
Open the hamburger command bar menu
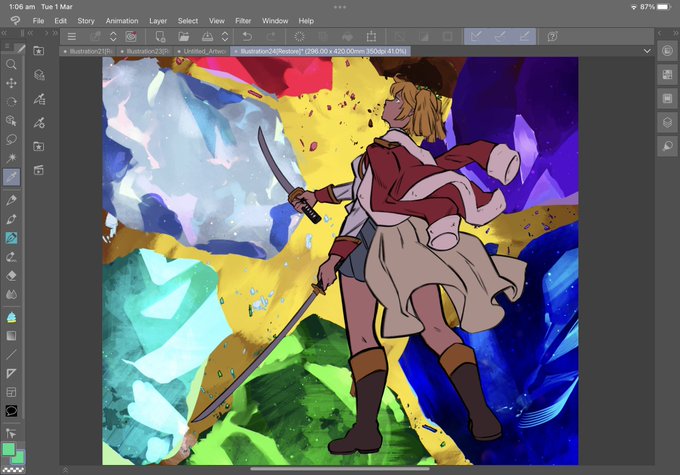72,36
